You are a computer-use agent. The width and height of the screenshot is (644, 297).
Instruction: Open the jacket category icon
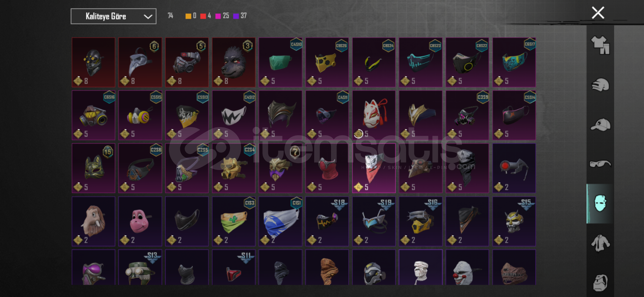600,243
